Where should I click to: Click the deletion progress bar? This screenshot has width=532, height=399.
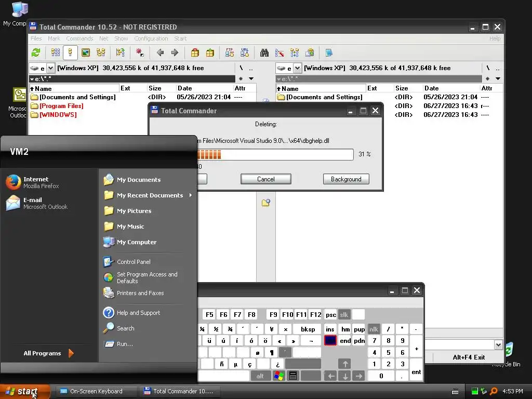tap(275, 155)
